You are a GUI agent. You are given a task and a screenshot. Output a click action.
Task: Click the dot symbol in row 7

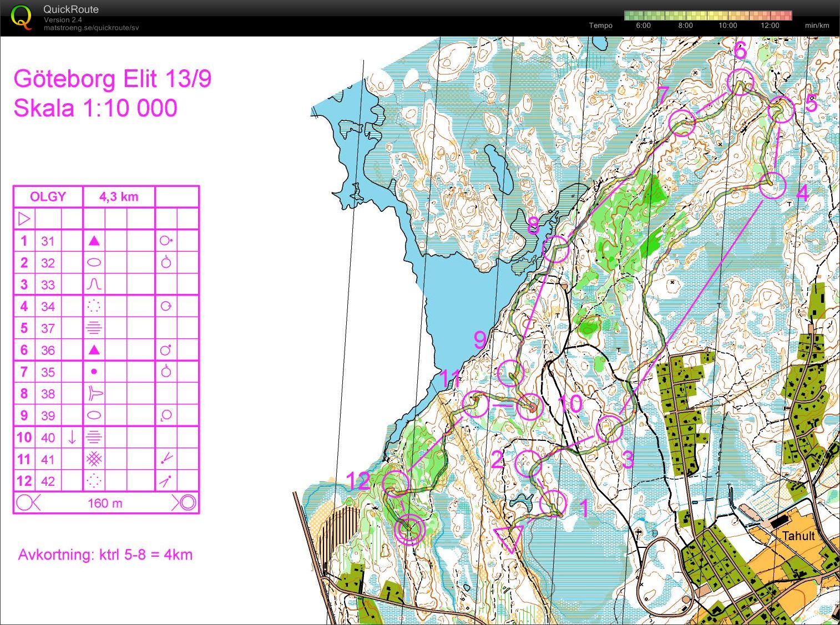[94, 372]
